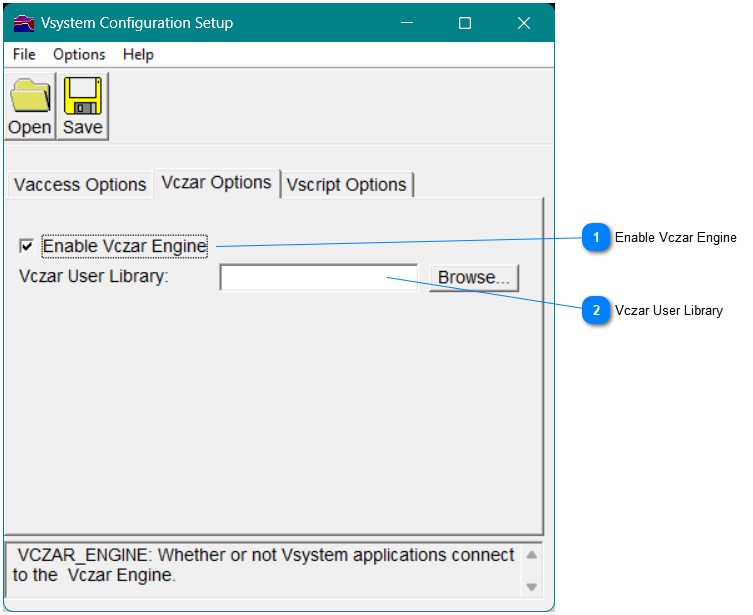This screenshot has height=615, width=753.
Task: Open the Options menu
Action: click(x=79, y=55)
